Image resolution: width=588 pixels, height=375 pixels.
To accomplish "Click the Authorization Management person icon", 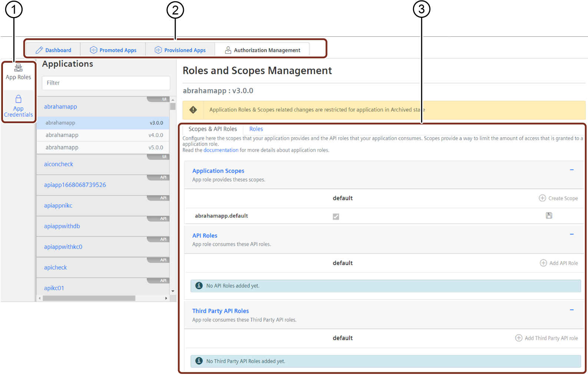I will pyautogui.click(x=228, y=50).
